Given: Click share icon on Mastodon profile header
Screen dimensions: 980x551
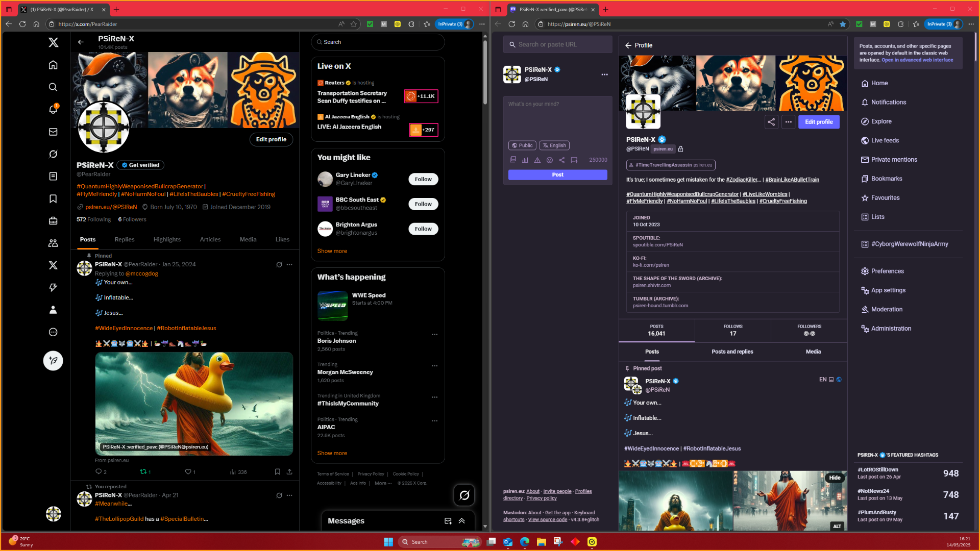Looking at the screenshot, I should (771, 122).
